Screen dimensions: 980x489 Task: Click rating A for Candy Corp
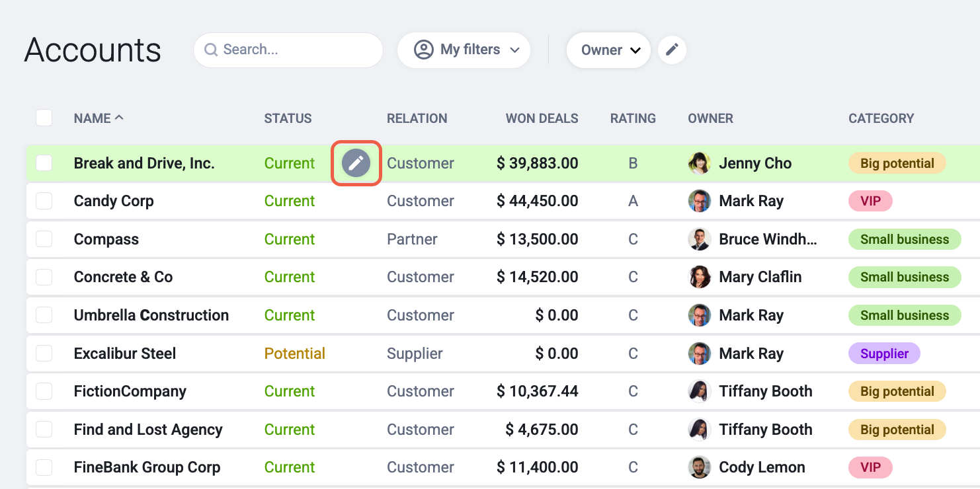pyautogui.click(x=633, y=201)
